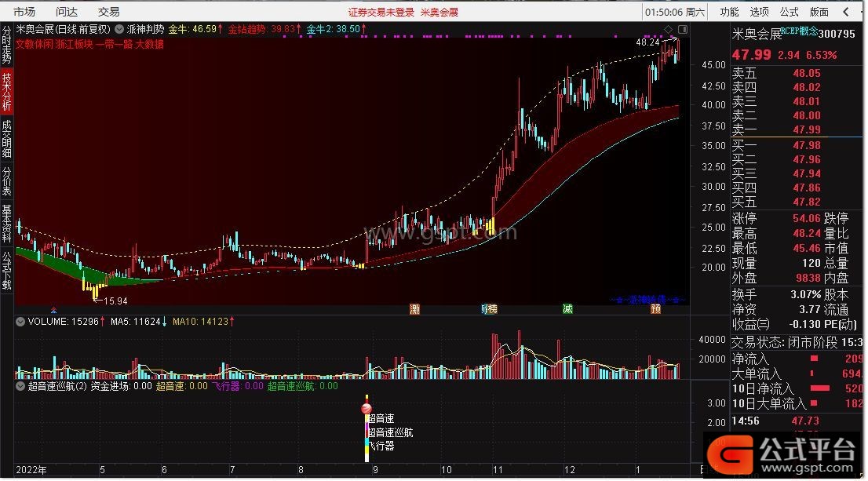Open the 问达 menu
The width and height of the screenshot is (868, 481).
coord(67,12)
